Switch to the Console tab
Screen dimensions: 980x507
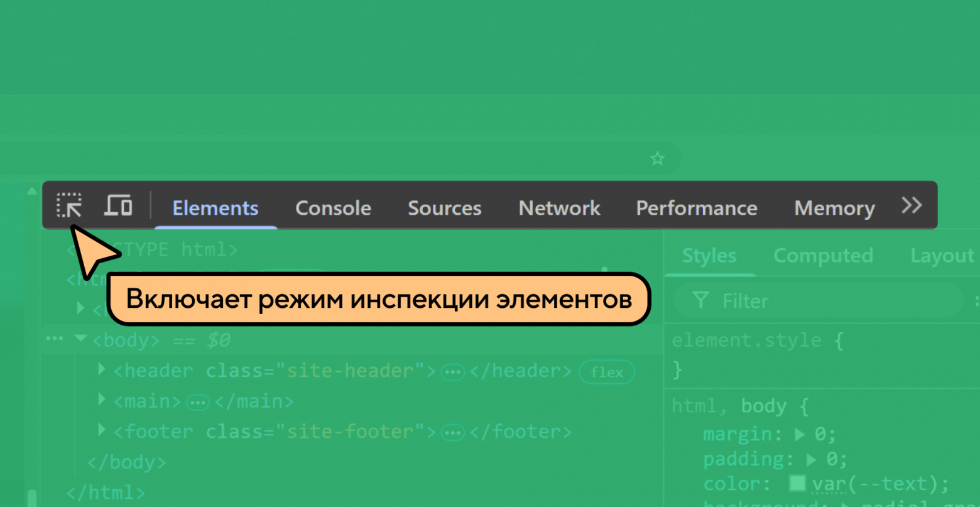333,208
